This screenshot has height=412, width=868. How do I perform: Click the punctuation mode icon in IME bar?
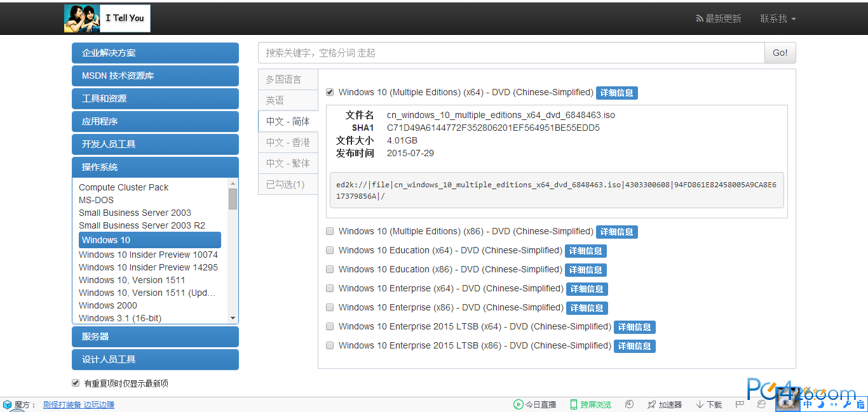[x=834, y=404]
